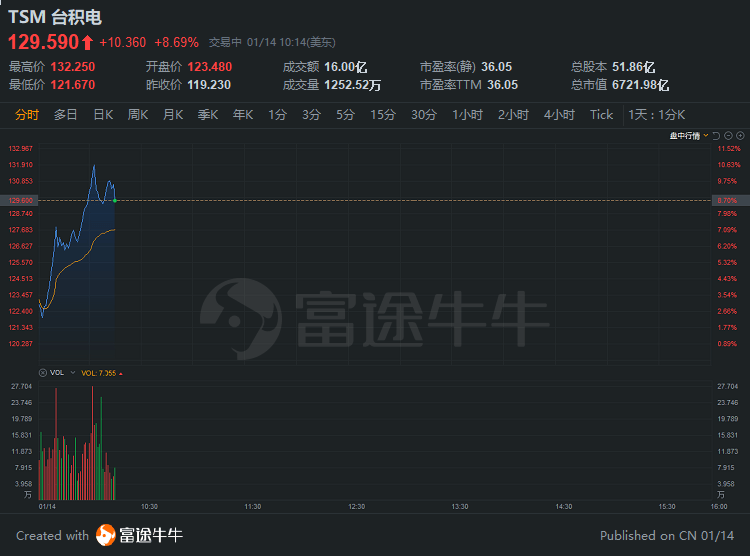Open the 盘中行情 session dropdown

689,136
